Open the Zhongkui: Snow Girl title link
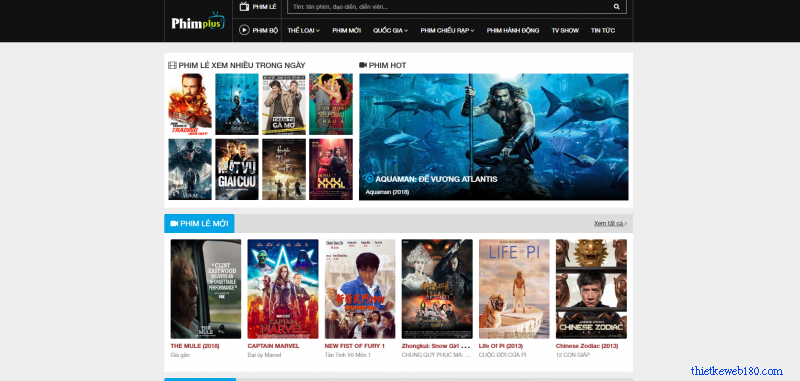 (436, 346)
